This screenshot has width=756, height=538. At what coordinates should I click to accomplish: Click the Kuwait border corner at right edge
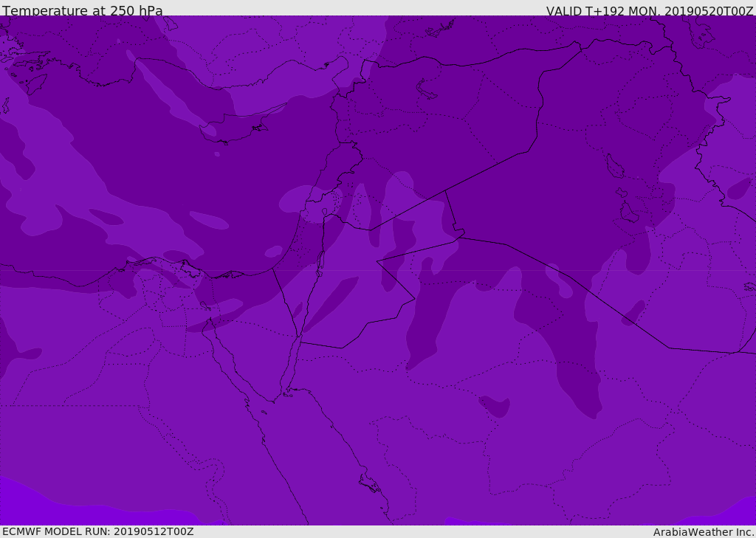click(738, 352)
